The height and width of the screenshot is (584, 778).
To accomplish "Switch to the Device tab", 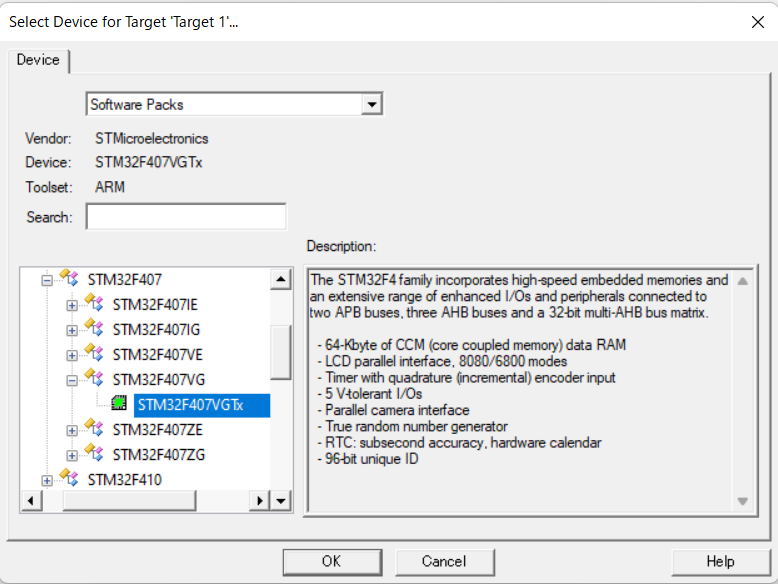I will coord(38,60).
